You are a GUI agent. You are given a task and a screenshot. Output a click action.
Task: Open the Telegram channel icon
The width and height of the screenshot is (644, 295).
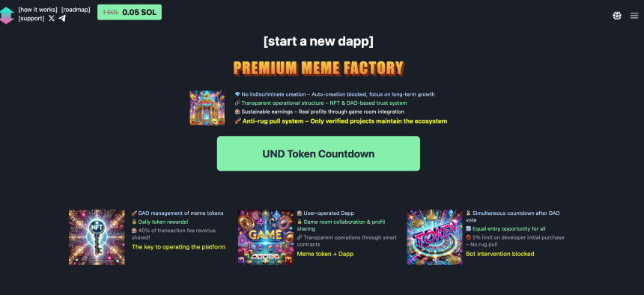point(62,18)
